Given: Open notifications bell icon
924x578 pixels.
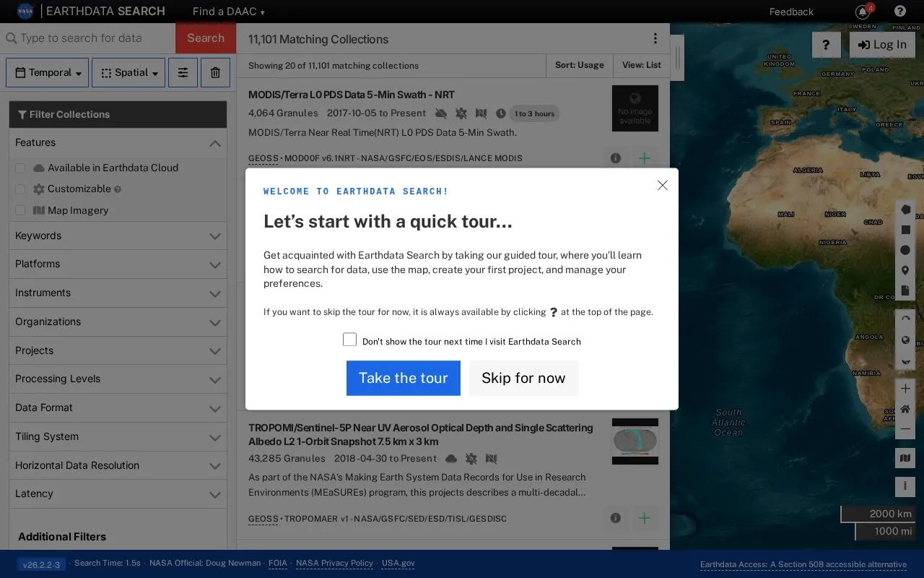Looking at the screenshot, I should click(862, 12).
